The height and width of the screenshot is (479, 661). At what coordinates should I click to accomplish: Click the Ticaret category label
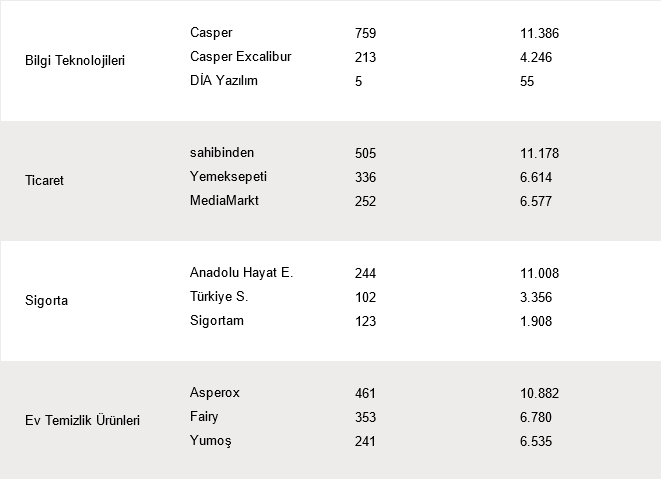(x=46, y=180)
